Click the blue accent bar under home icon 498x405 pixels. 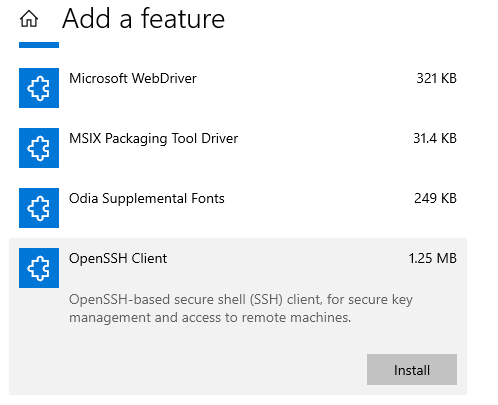(39, 45)
